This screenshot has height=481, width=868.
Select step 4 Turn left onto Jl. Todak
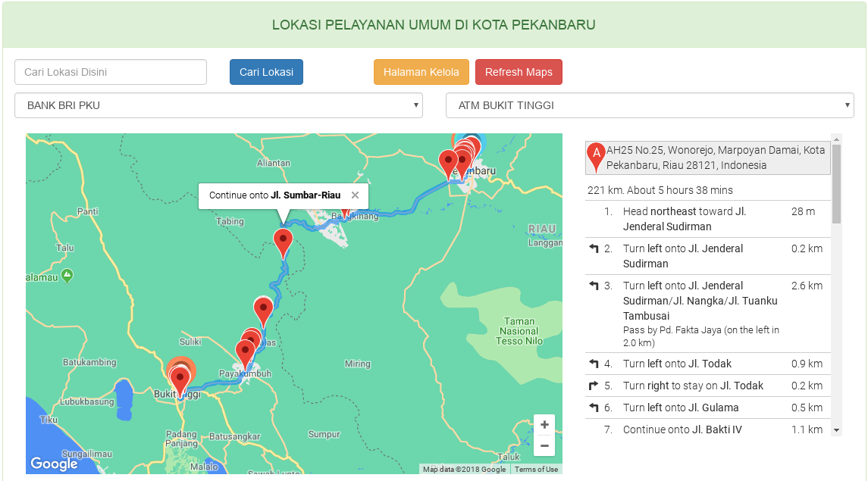tap(708, 364)
